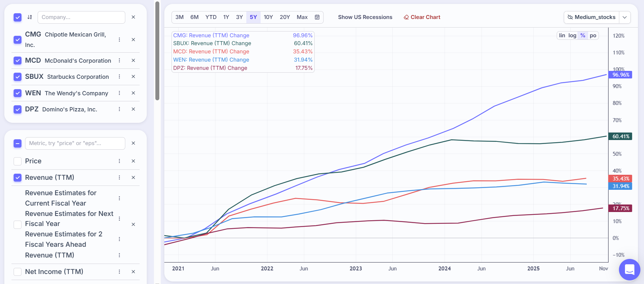The width and height of the screenshot is (644, 284).
Task: Remove the checked Revenue (TTM) metric
Action: [133, 178]
